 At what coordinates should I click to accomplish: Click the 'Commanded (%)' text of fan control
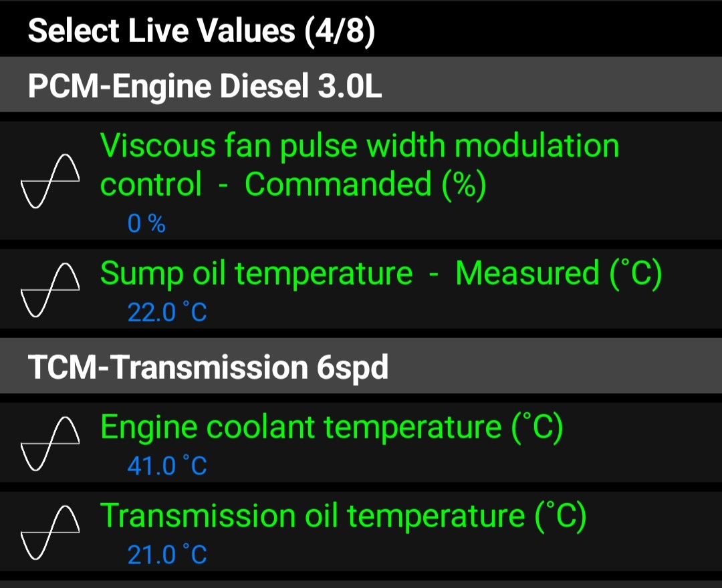(x=365, y=185)
